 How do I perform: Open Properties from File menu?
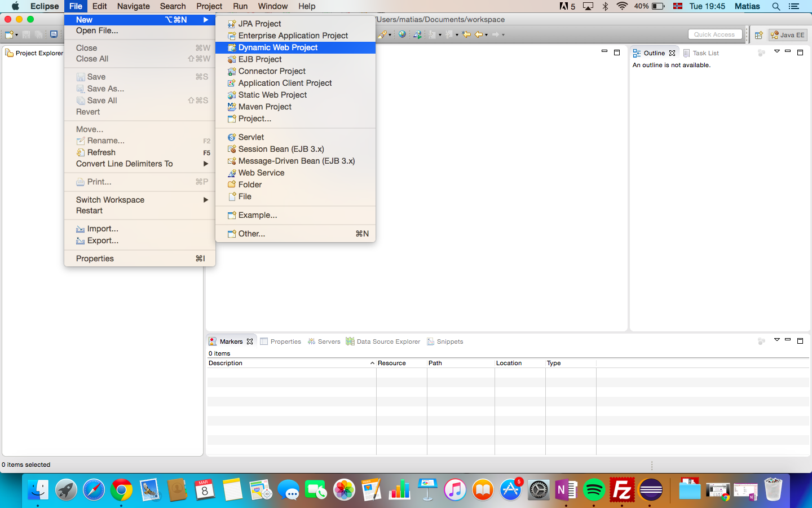coord(140,259)
